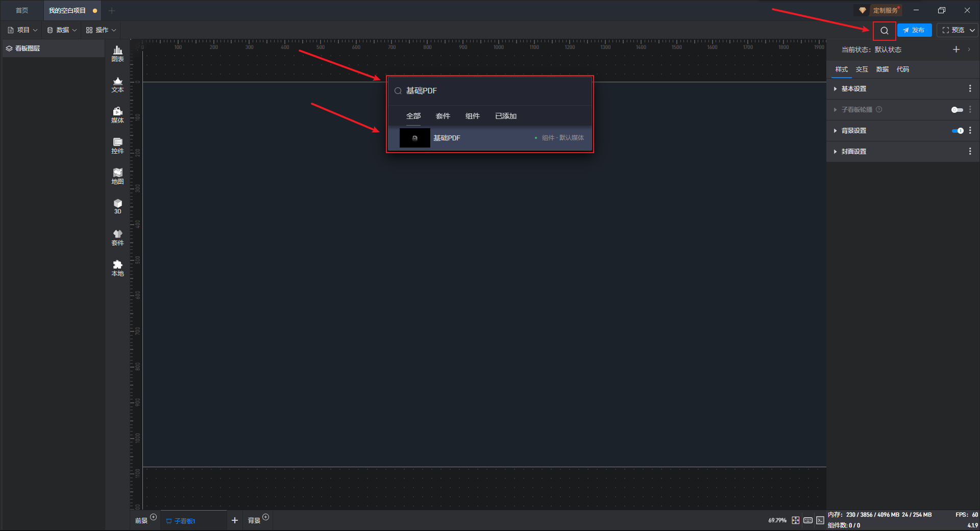Viewport: 980px width, 531px height.
Task: Switch to the 代码 tab in right panel
Action: [903, 69]
